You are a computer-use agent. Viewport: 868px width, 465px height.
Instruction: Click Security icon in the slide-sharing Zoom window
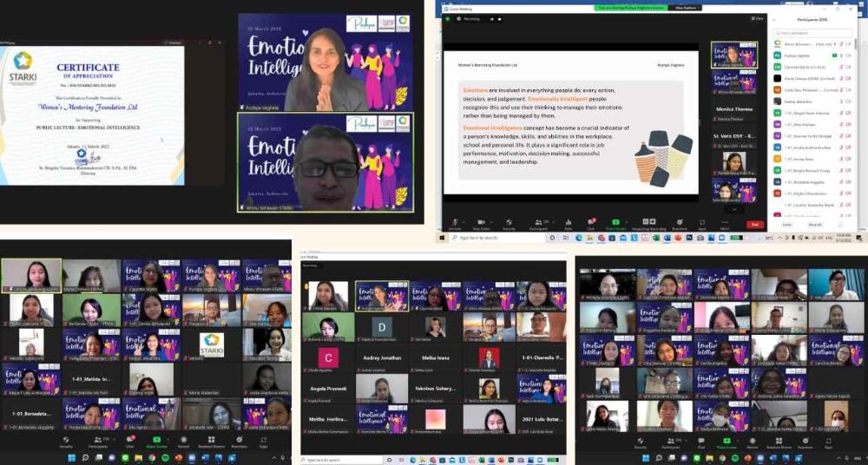pyautogui.click(x=509, y=223)
